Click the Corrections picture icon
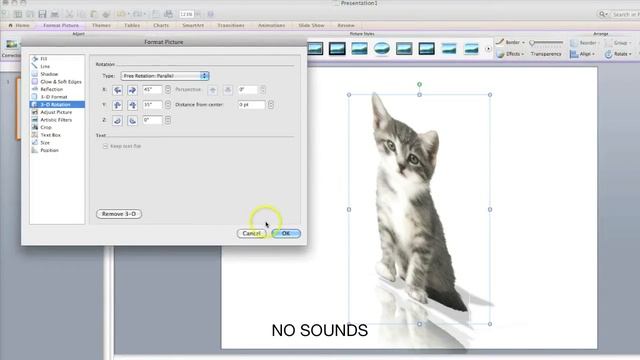Image resolution: width=640 pixels, height=360 pixels. [11, 44]
